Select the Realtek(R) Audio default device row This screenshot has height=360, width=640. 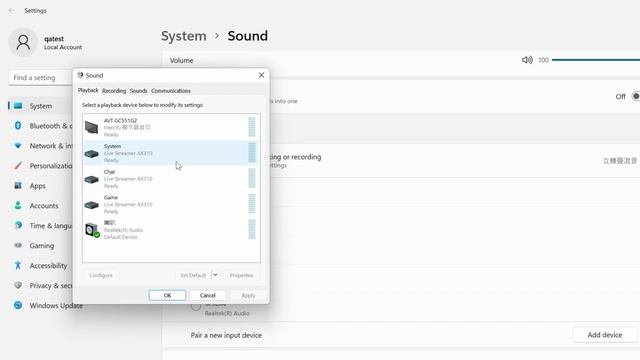click(171, 230)
